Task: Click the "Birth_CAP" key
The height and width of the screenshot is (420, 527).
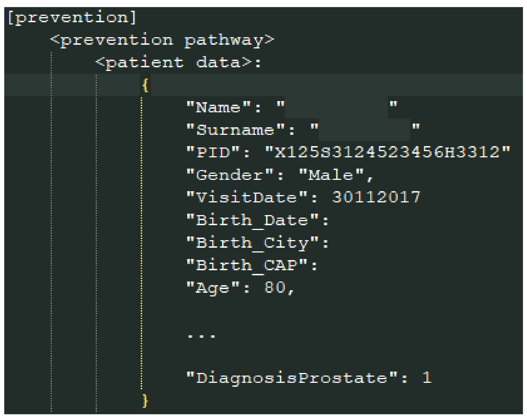Action: coord(247,265)
